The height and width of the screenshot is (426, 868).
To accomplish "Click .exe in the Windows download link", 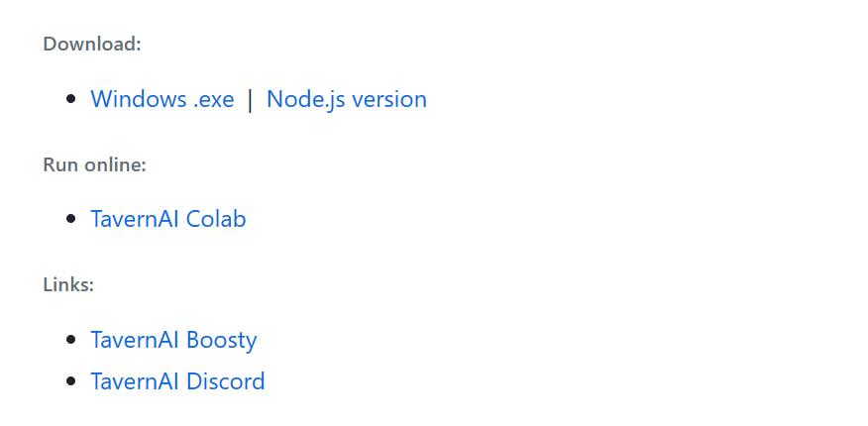I will 214,100.
